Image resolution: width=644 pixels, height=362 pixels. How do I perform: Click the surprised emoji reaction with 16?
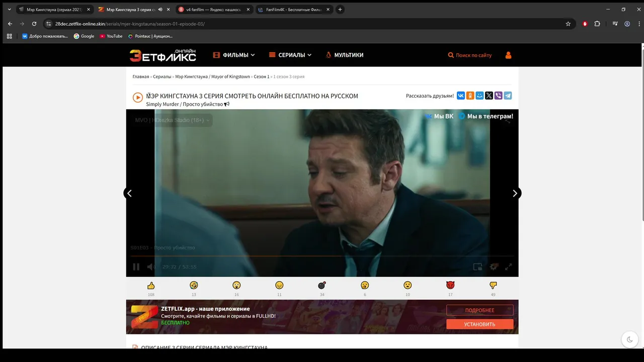(x=236, y=285)
